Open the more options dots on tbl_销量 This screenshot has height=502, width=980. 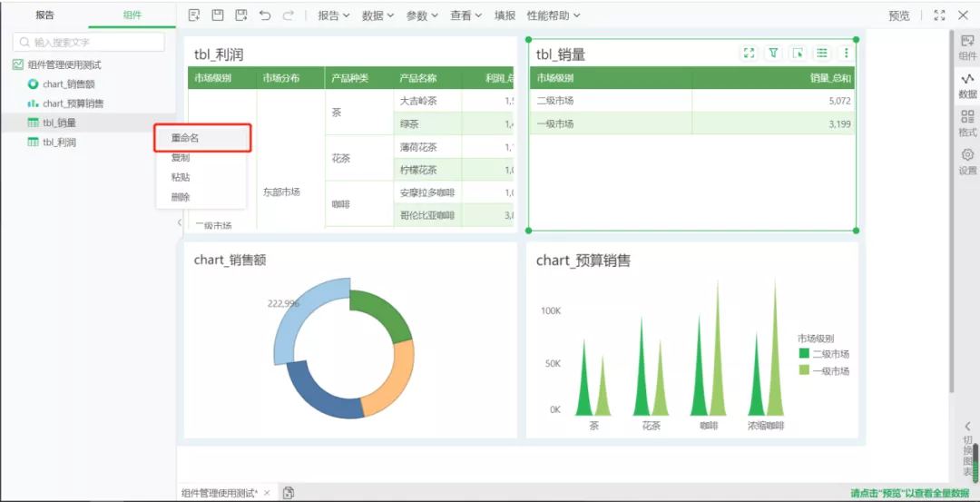click(847, 54)
